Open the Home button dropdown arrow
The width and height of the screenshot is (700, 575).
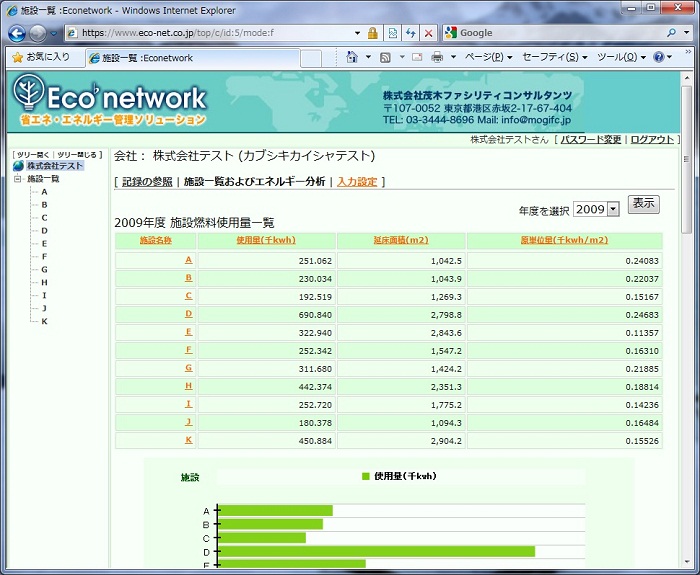pyautogui.click(x=368, y=57)
